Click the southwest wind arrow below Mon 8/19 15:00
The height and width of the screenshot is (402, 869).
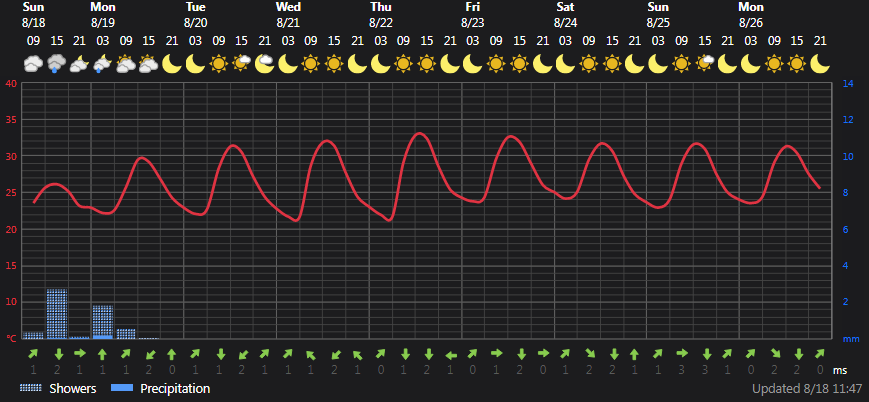pos(149,354)
